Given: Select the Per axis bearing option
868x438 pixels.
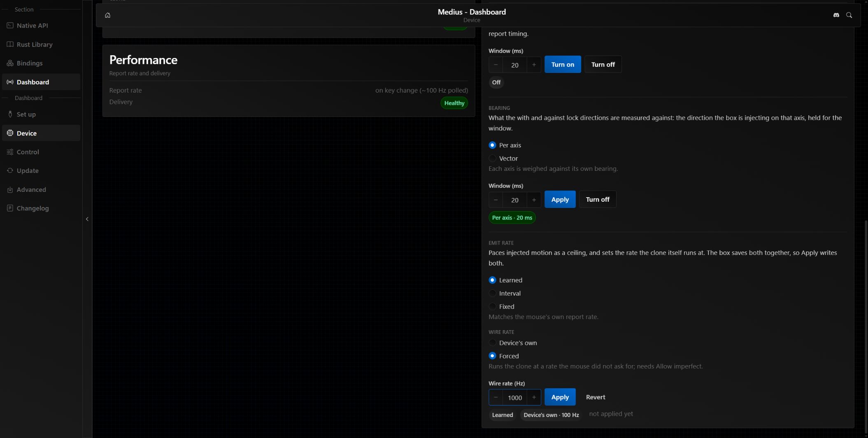Looking at the screenshot, I should (505, 145).
